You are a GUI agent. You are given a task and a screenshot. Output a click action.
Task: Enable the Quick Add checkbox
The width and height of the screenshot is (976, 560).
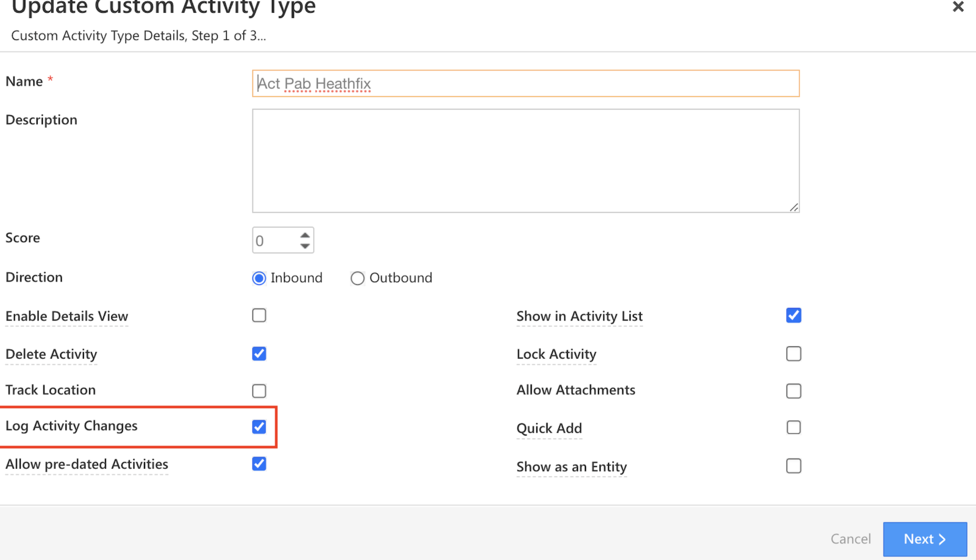coord(793,427)
